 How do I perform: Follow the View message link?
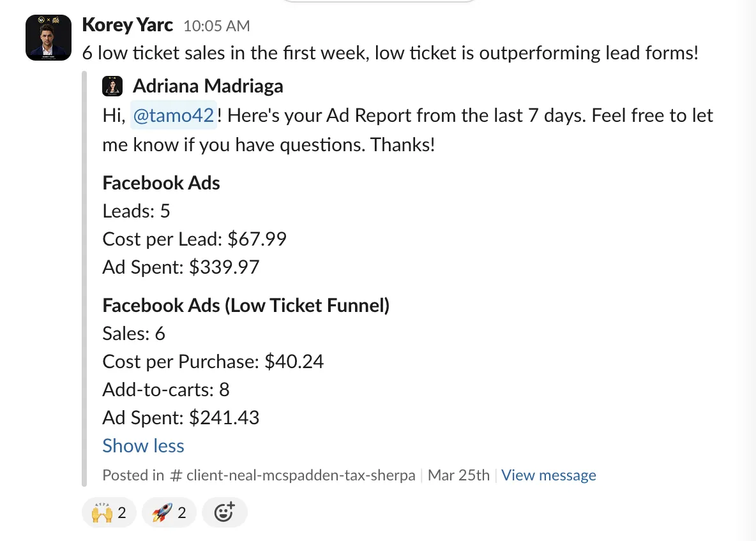coord(548,475)
